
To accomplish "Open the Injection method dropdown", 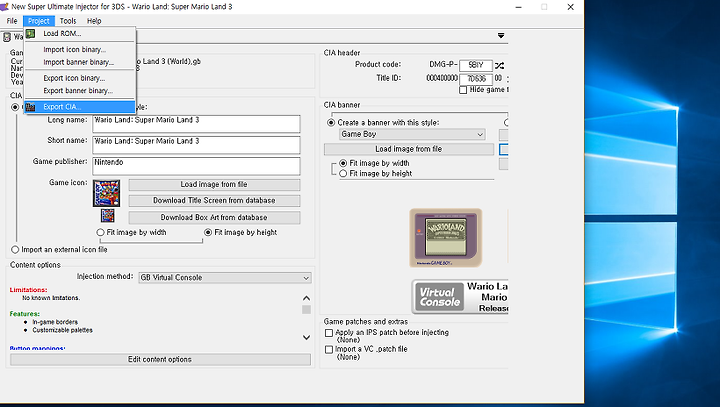I will click(x=225, y=277).
